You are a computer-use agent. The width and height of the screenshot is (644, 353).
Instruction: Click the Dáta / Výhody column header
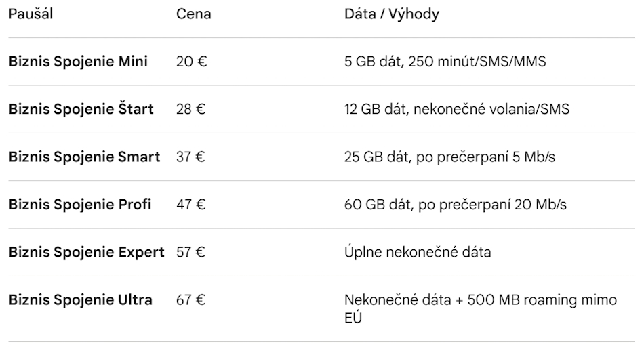tap(392, 14)
